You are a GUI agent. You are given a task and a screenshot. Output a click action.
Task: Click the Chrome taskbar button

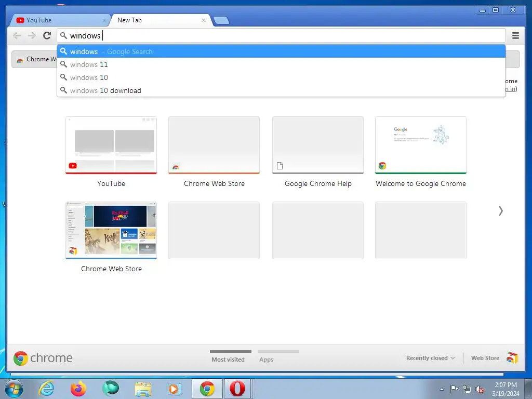(x=207, y=389)
